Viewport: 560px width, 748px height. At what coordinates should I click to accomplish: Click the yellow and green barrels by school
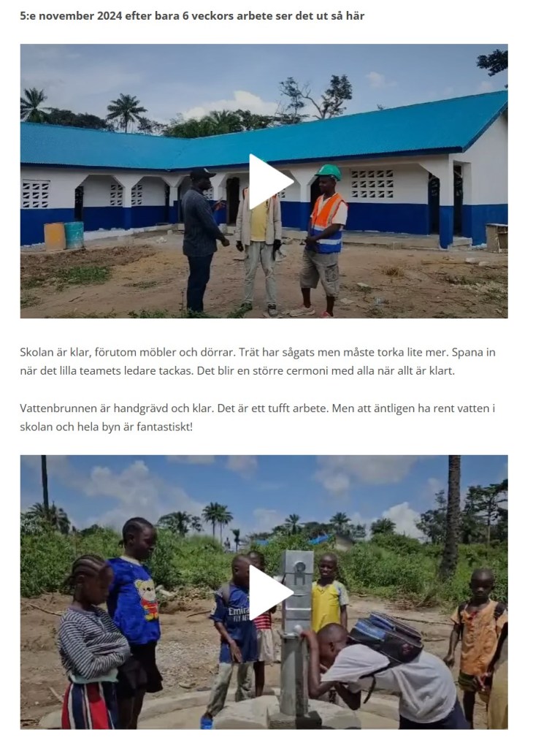pos(64,236)
